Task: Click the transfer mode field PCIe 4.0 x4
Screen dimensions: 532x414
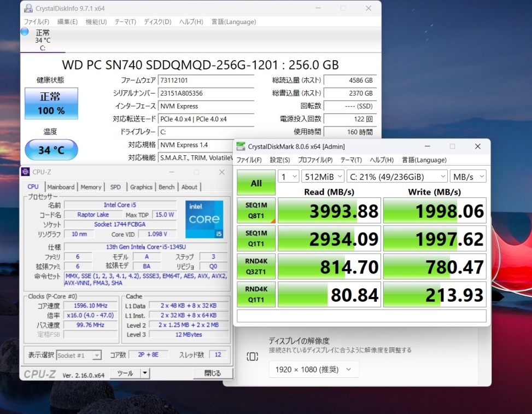Action: tap(206, 119)
